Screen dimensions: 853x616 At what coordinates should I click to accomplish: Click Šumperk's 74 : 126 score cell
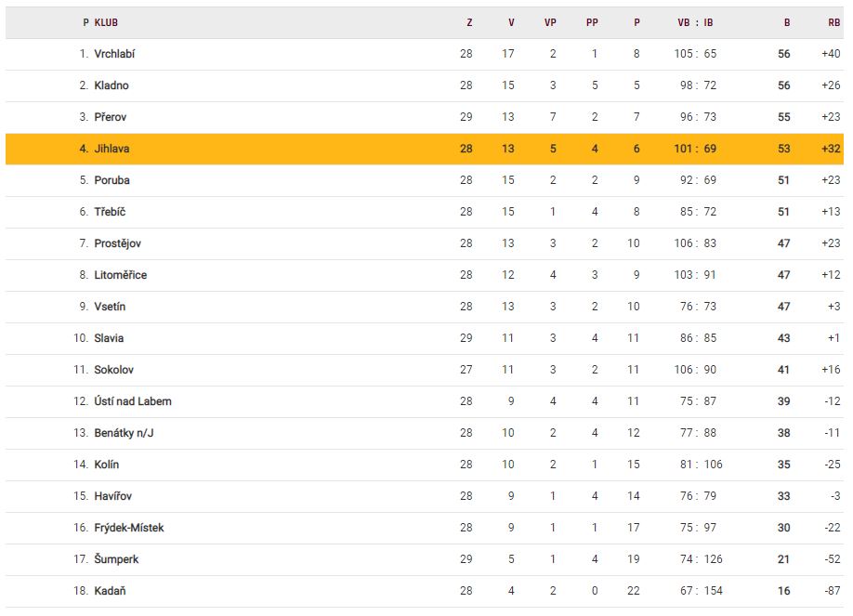coord(695,559)
